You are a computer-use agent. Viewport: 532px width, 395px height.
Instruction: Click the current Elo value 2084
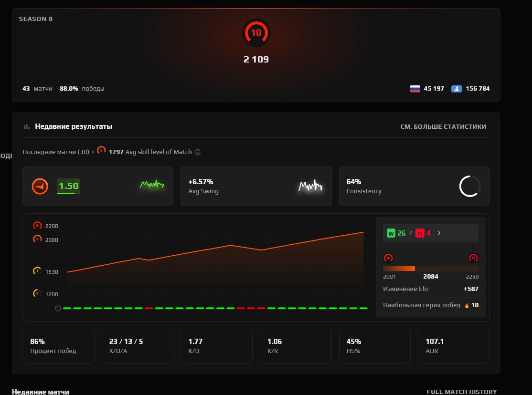[431, 277]
